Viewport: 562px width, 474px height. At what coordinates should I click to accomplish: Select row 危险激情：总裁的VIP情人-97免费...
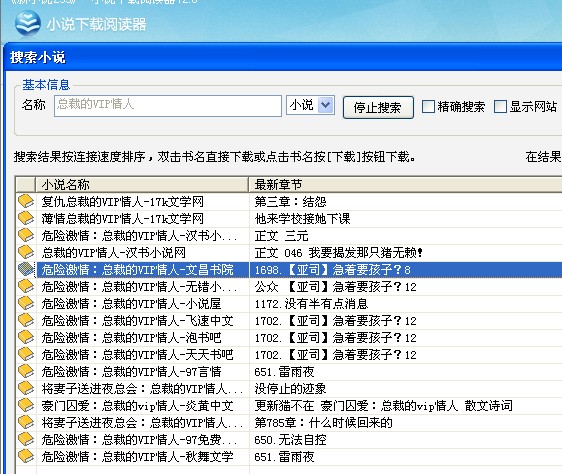(x=139, y=440)
